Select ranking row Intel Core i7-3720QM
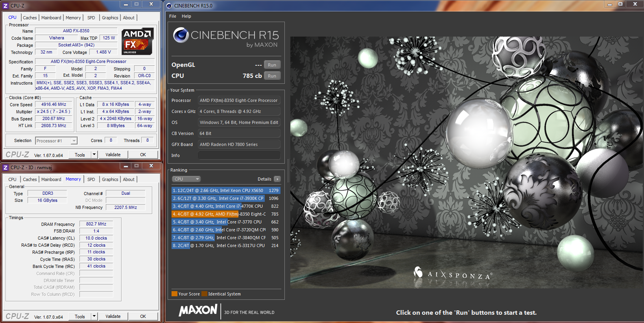Viewport: 644px width, 323px height. (x=226, y=230)
